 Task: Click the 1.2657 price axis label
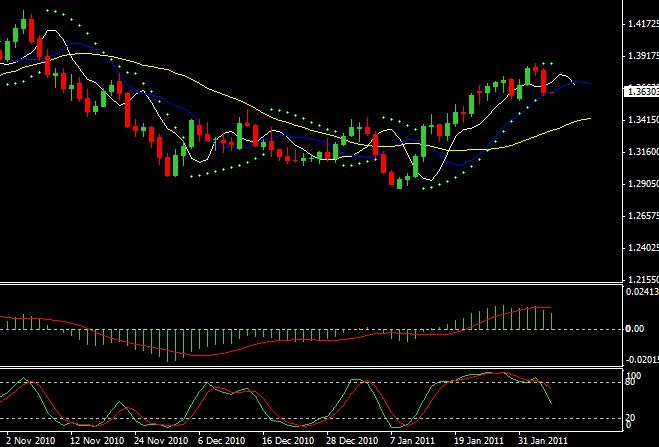643,216
